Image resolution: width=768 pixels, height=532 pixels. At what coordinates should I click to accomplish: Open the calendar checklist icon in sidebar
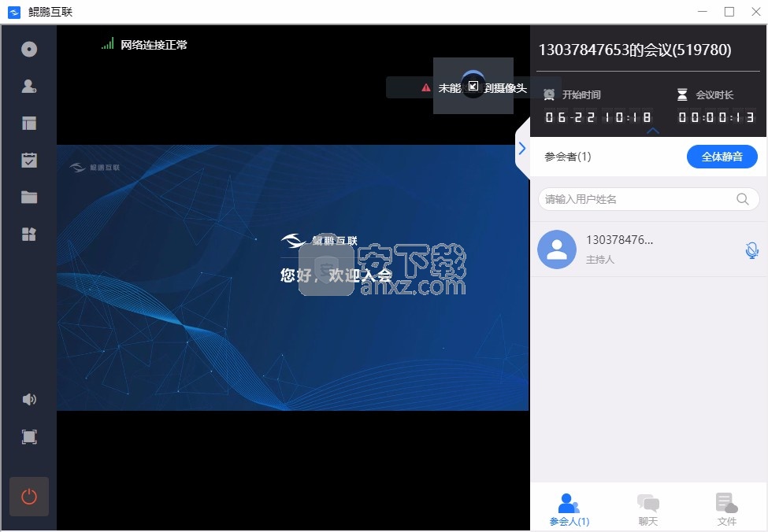point(29,160)
